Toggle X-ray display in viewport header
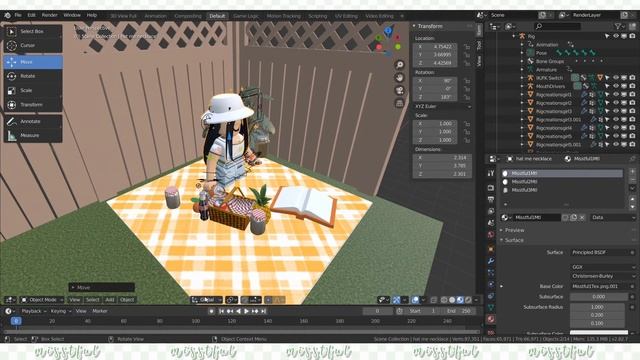 tap(433, 300)
